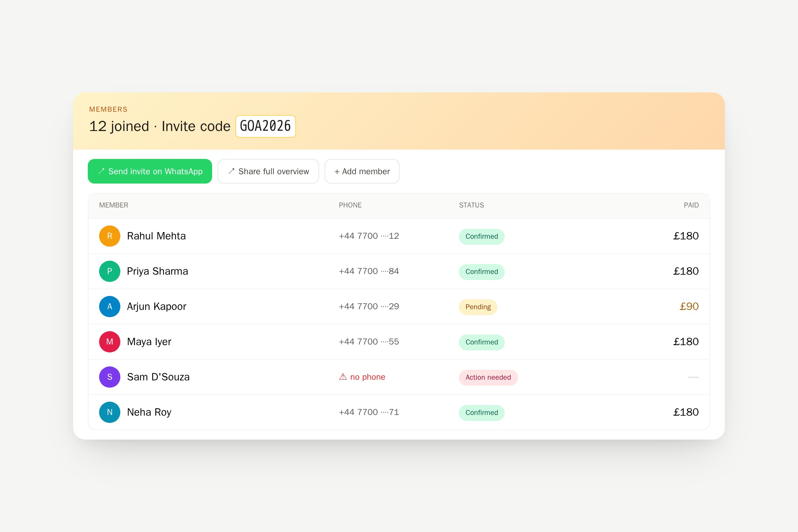This screenshot has height=532, width=798.
Task: Select the name Neha Roy
Action: coord(149,413)
